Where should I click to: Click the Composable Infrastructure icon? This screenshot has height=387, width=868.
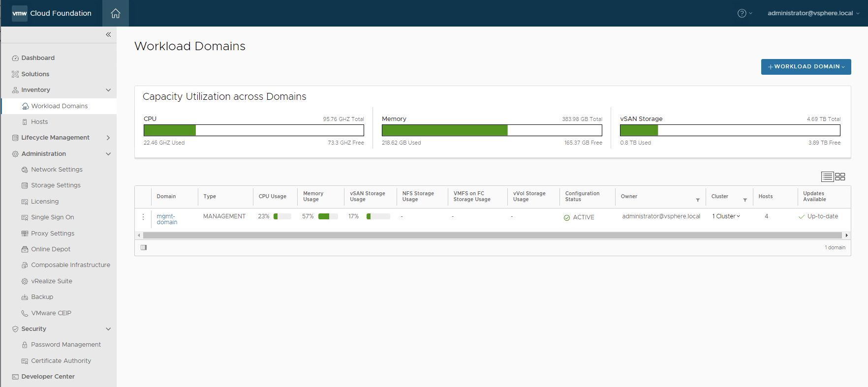(x=25, y=265)
